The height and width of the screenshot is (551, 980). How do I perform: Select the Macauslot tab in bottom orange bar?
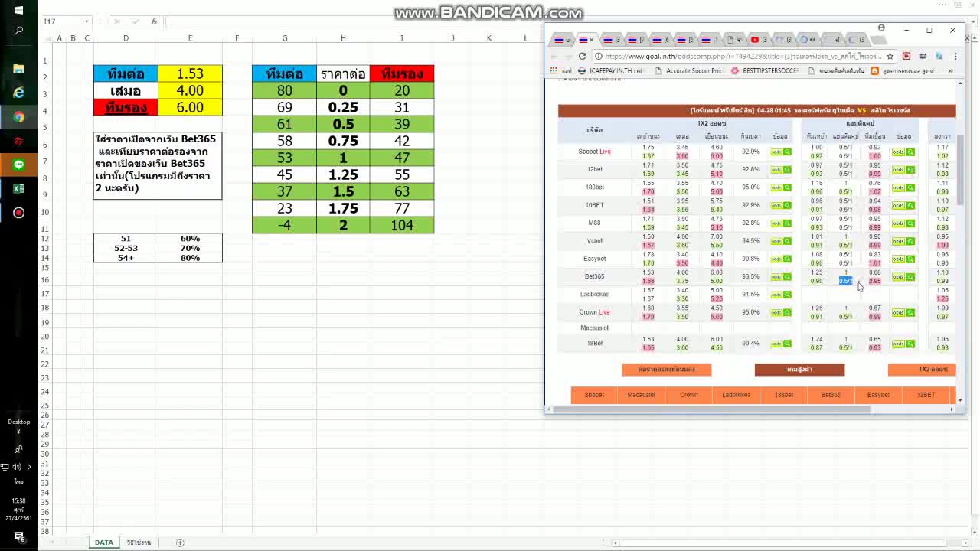tap(642, 395)
